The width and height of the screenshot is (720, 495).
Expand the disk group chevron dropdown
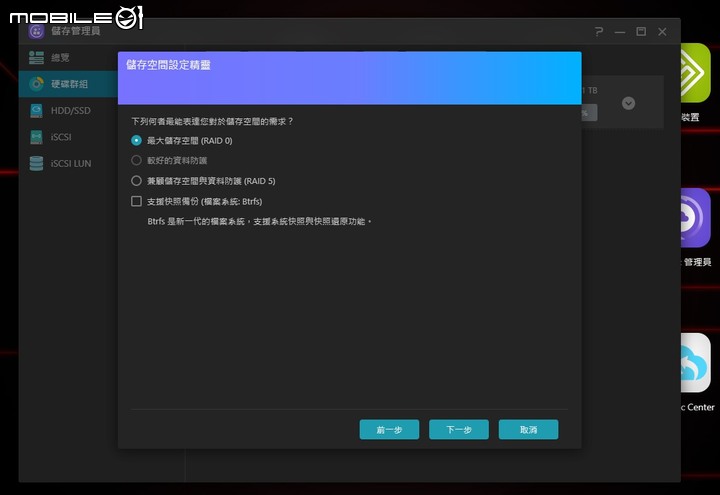[628, 103]
